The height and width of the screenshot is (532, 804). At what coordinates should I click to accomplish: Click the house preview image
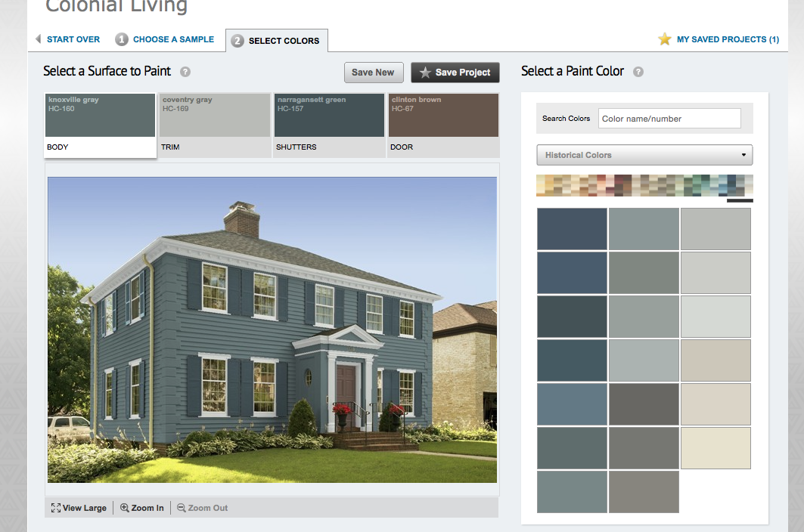(x=272, y=330)
